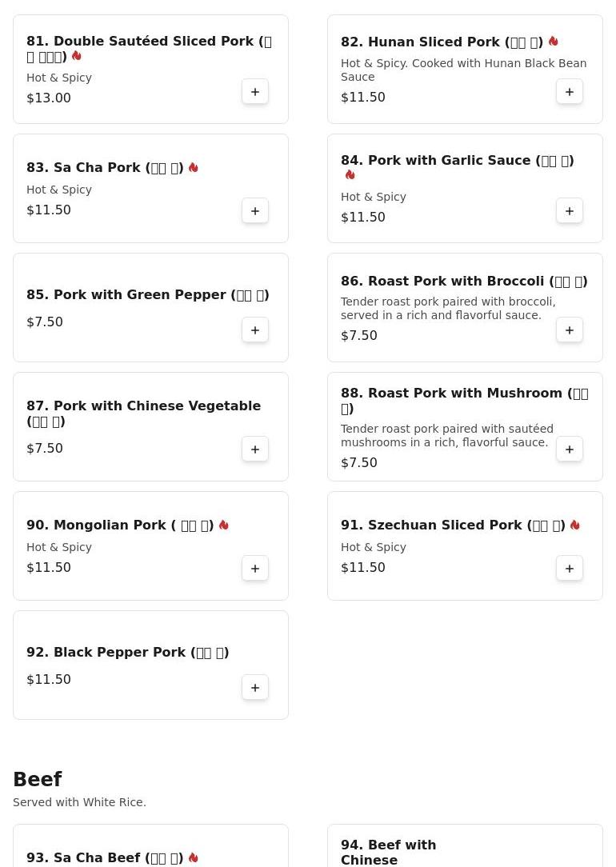The width and height of the screenshot is (616, 867).
Task: Select the Mongolian Pork menu title
Action: (x=120, y=525)
